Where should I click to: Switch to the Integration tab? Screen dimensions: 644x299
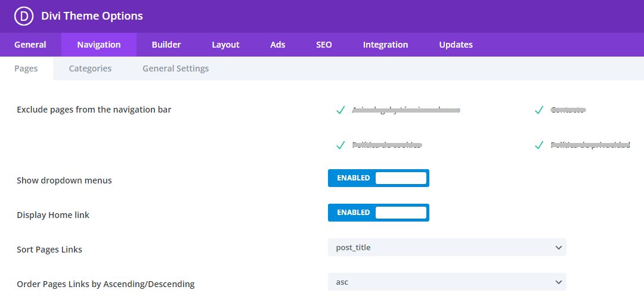[385, 45]
